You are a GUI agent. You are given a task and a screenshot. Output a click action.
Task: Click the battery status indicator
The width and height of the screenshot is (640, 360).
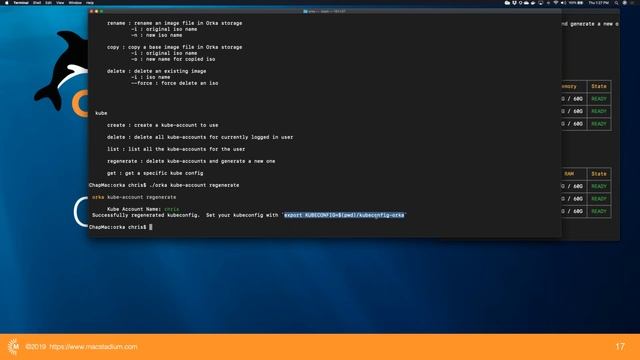576,2
